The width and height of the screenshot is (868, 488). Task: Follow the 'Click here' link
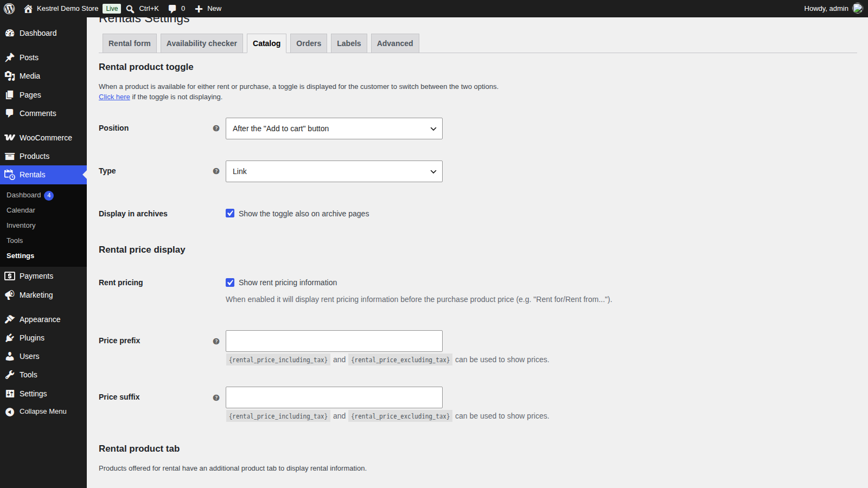[114, 97]
